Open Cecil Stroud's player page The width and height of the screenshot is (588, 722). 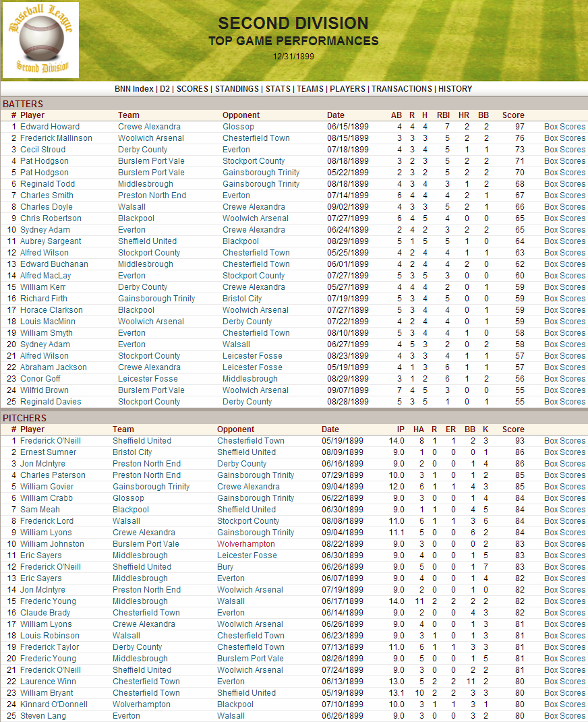42,150
